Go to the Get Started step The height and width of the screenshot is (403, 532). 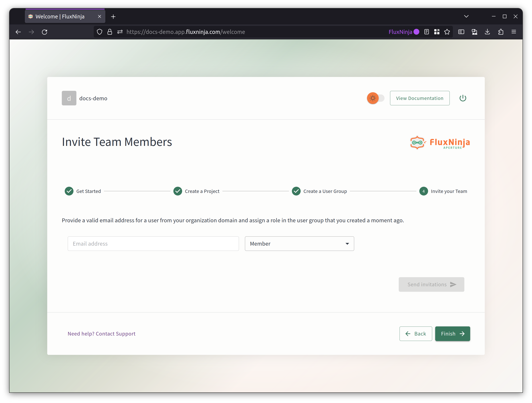click(83, 191)
